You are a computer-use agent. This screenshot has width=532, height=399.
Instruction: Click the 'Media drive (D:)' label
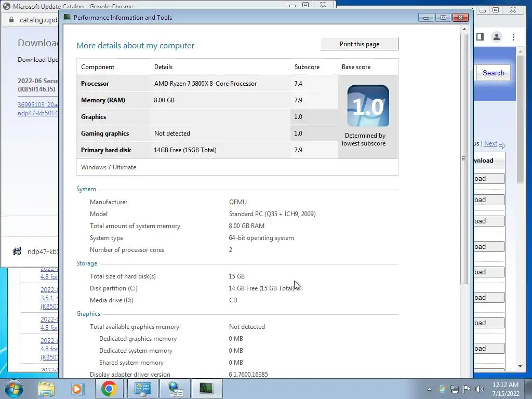tap(112, 300)
